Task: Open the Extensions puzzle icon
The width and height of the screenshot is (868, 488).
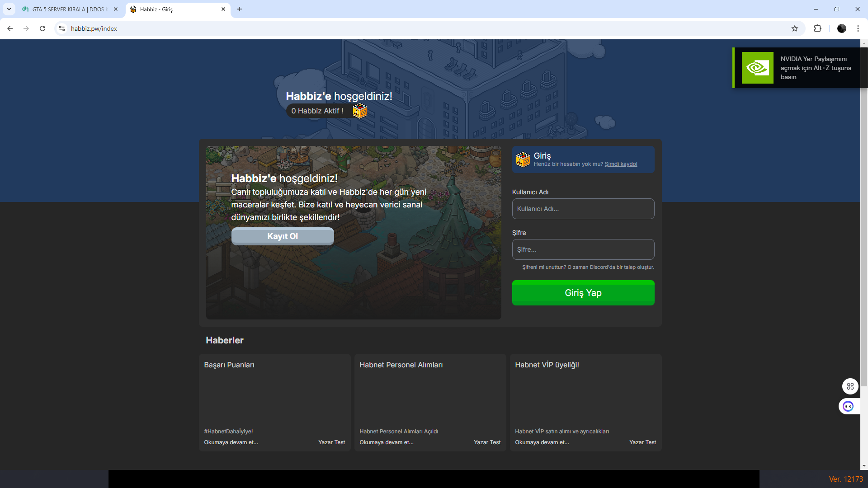Action: click(x=817, y=28)
